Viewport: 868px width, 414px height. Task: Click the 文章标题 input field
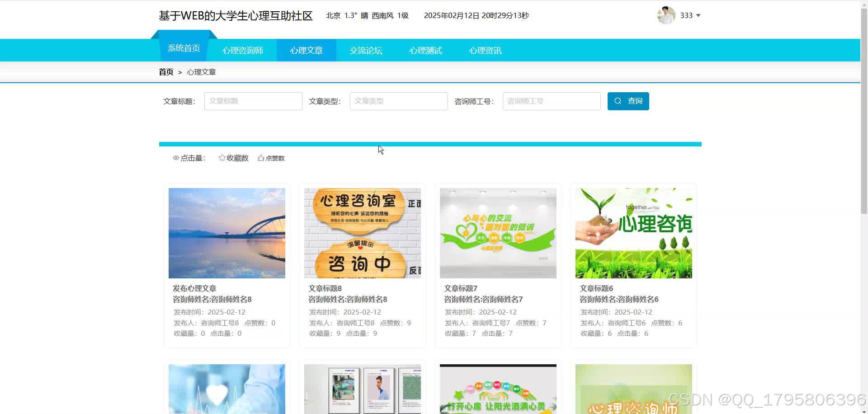click(253, 101)
